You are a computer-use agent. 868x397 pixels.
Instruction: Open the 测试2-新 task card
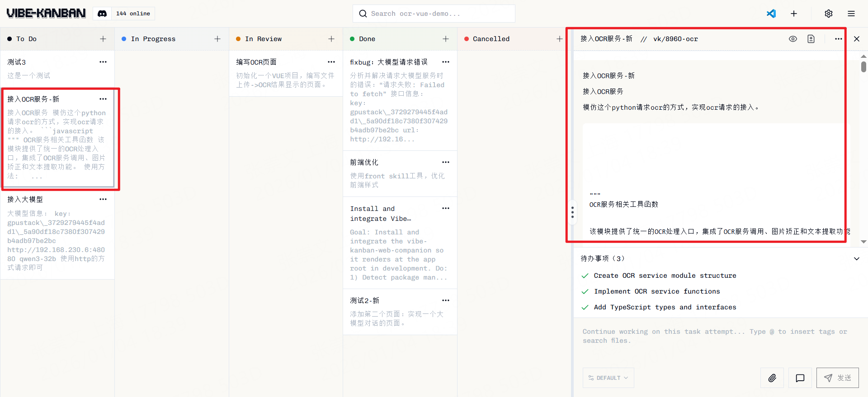(400, 312)
